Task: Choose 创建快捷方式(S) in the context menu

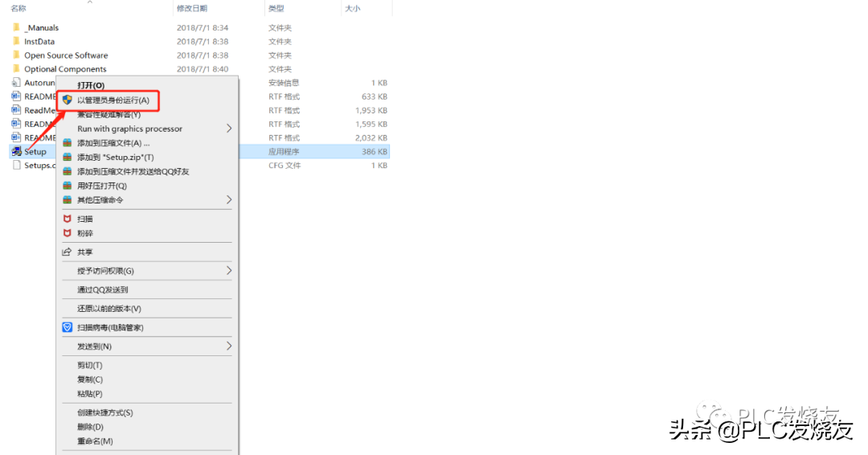Action: pyautogui.click(x=104, y=412)
